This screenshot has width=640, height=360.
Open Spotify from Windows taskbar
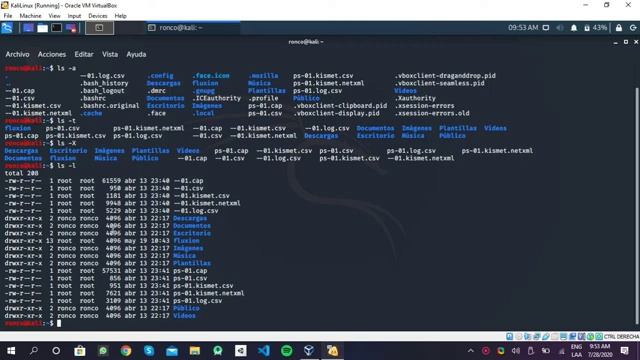pyautogui.click(x=287, y=351)
